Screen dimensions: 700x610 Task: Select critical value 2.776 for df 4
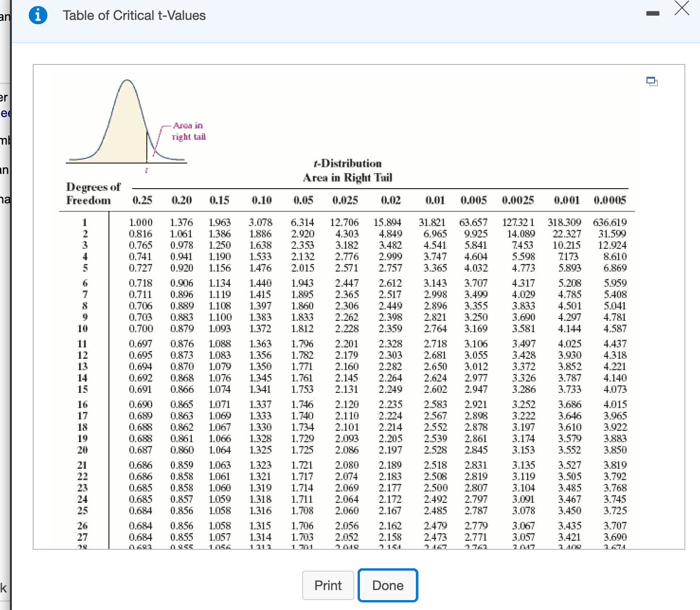tap(346, 256)
